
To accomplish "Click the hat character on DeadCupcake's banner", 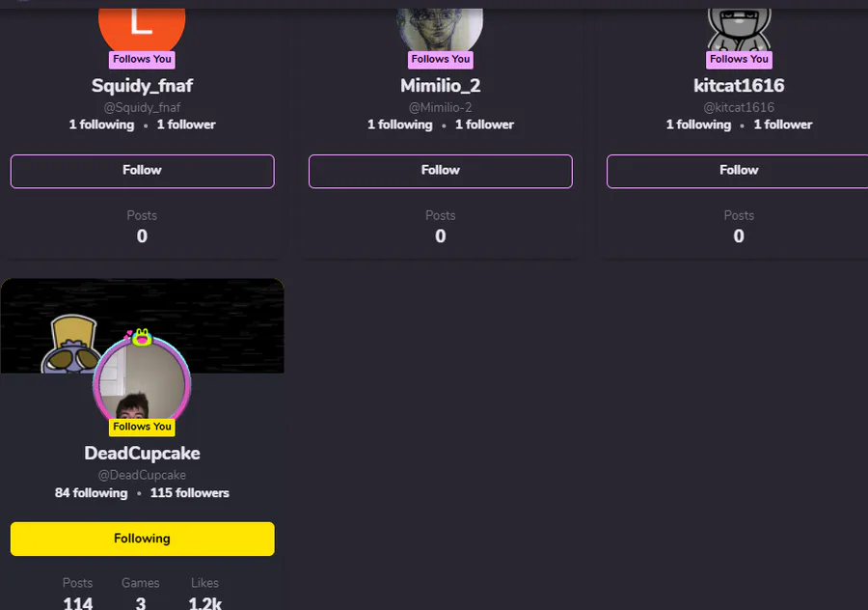I will pyautogui.click(x=72, y=344).
